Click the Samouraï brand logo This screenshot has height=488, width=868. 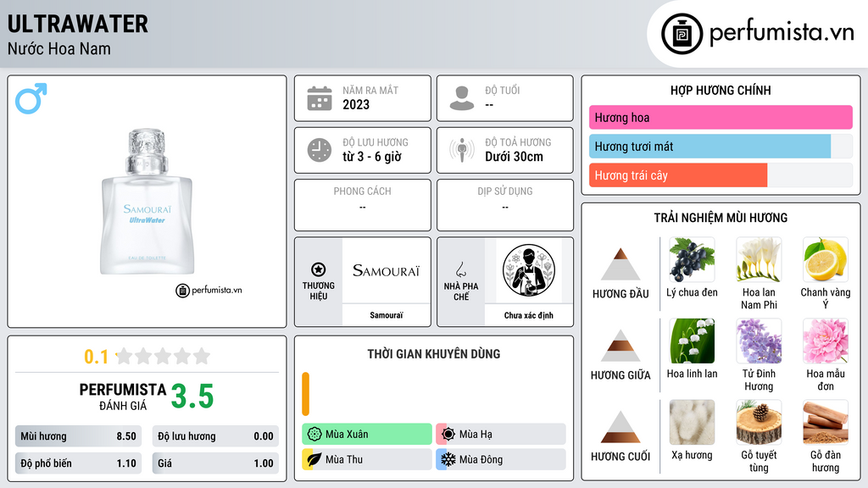click(387, 271)
